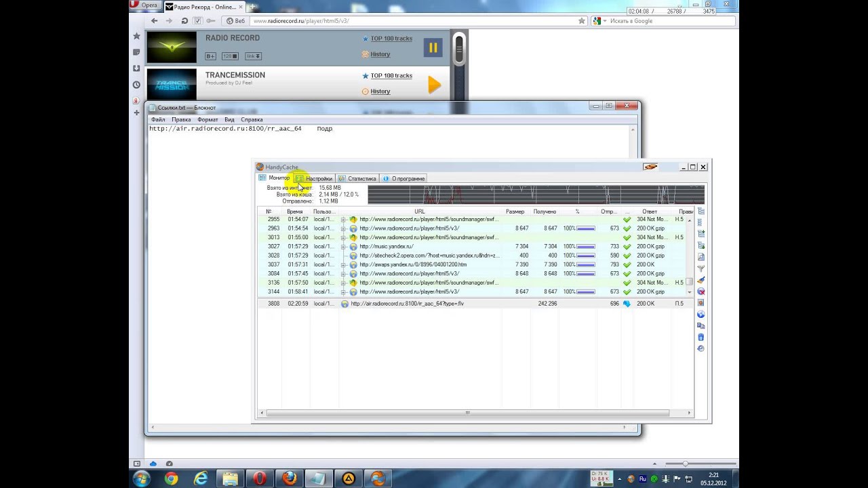Toggle the checkmark button in Opera toolbar

197,21
